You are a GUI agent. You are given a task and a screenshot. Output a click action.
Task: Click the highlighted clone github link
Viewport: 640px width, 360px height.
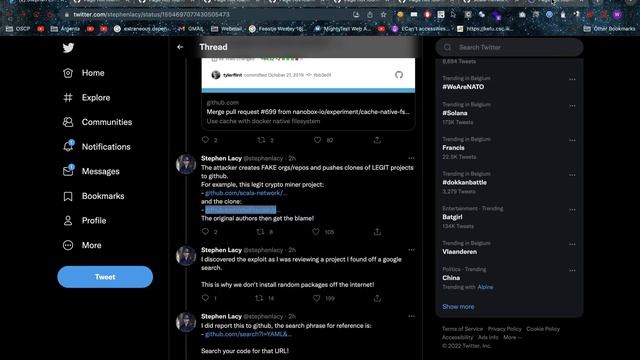240,210
